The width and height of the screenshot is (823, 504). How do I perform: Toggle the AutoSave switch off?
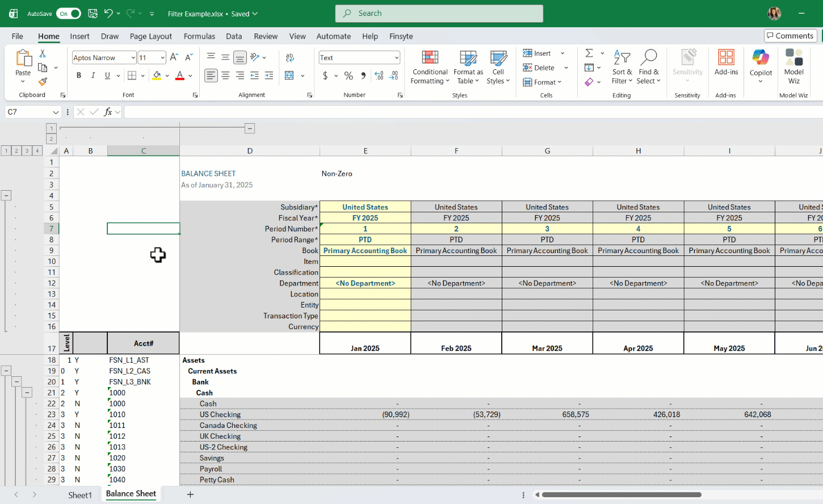pyautogui.click(x=69, y=14)
